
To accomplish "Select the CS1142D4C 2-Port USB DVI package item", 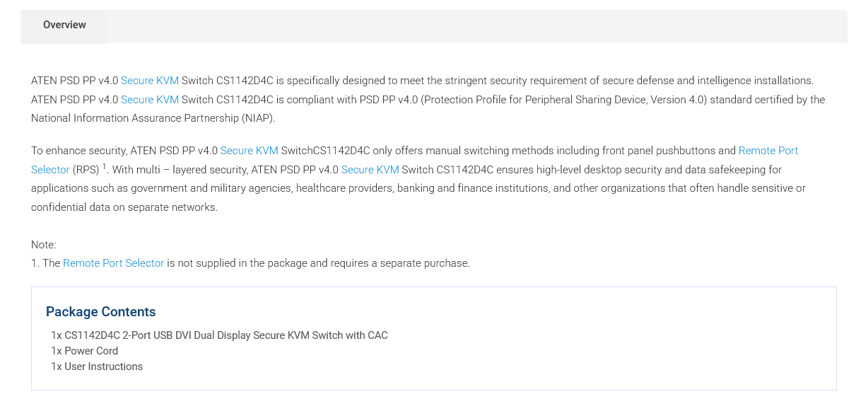I will pyautogui.click(x=219, y=335).
